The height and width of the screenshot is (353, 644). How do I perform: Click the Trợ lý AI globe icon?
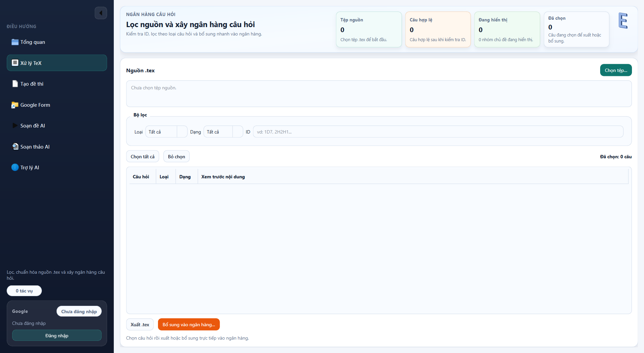15,168
